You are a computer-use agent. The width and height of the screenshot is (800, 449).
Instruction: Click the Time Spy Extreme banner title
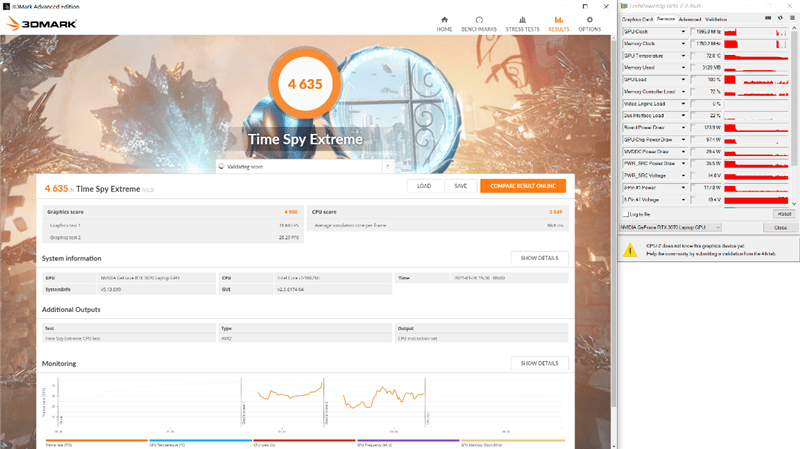pyautogui.click(x=305, y=139)
